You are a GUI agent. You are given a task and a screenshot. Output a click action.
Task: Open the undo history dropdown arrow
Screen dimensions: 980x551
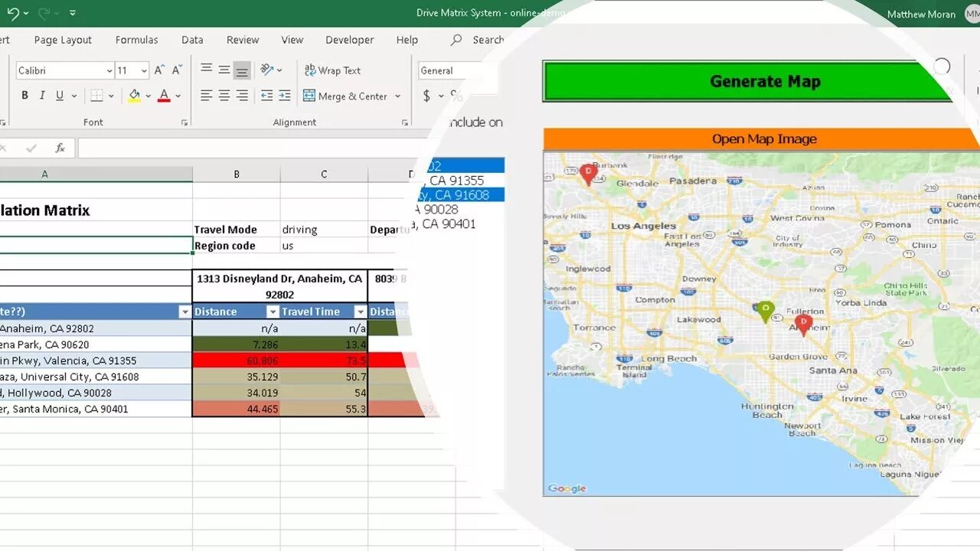pos(26,13)
